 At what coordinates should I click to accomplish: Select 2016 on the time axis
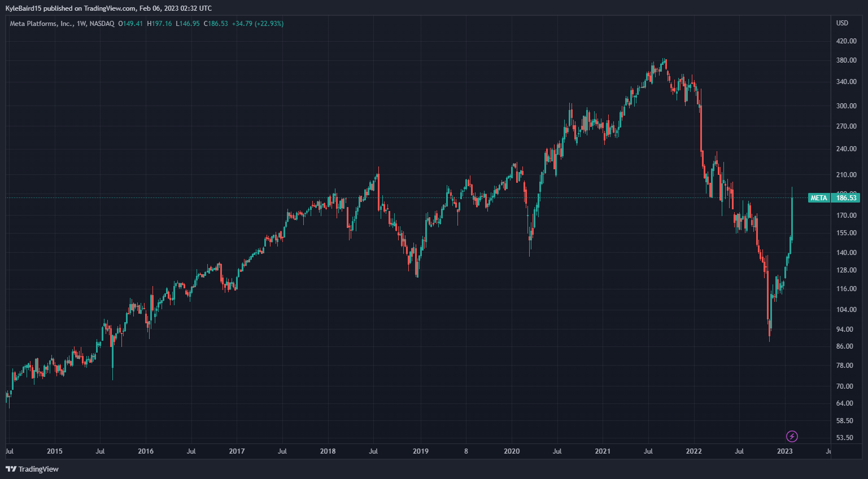click(146, 451)
